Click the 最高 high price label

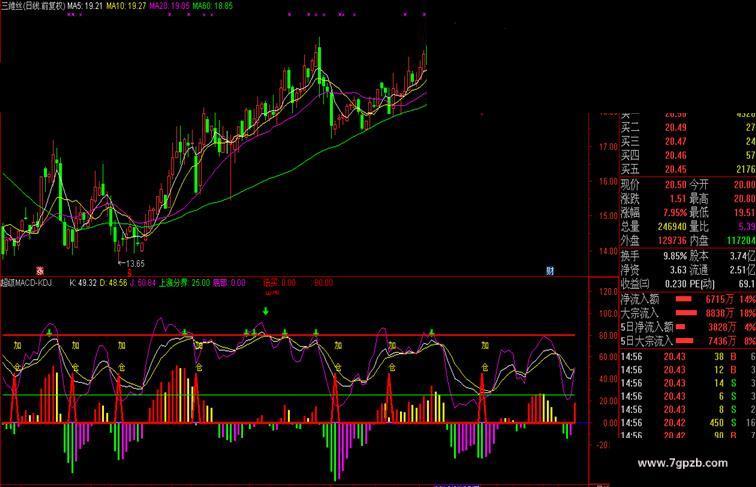699,198
